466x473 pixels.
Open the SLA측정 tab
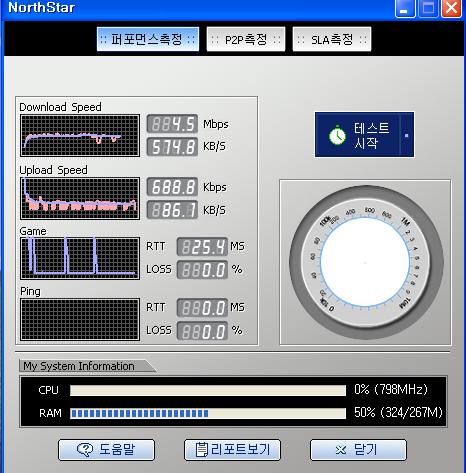tap(332, 39)
